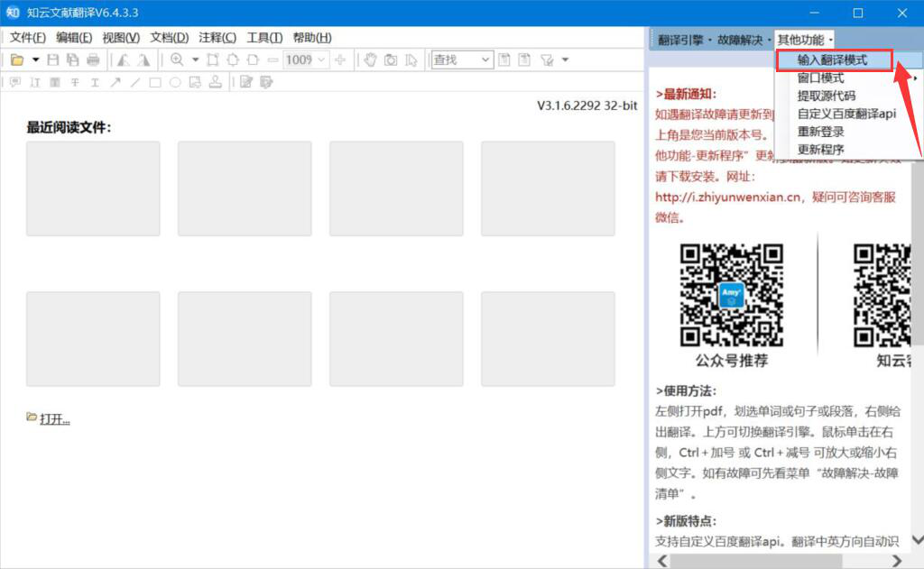
Task: Select the zoom magnifier tool
Action: 177,60
